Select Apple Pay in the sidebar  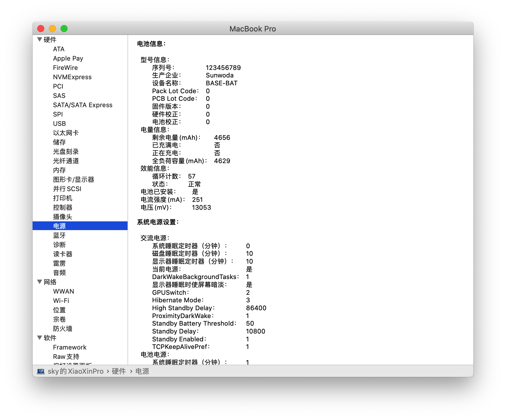click(68, 58)
